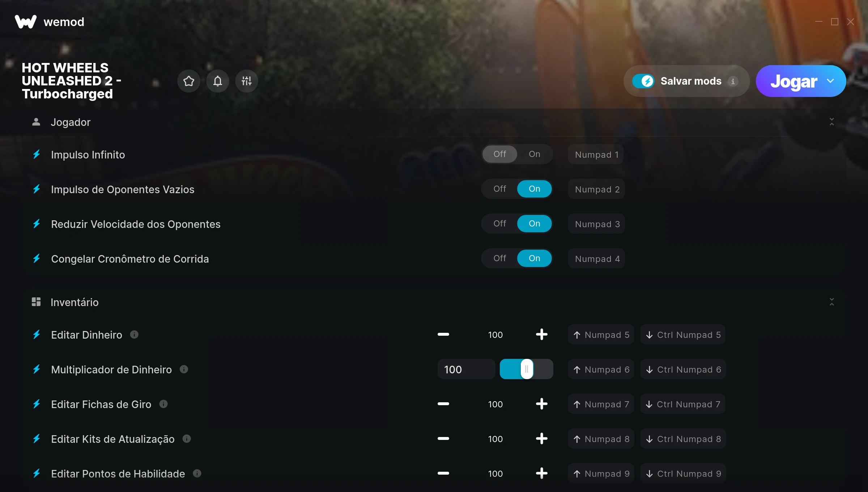Click the Jogar play button

pos(793,81)
